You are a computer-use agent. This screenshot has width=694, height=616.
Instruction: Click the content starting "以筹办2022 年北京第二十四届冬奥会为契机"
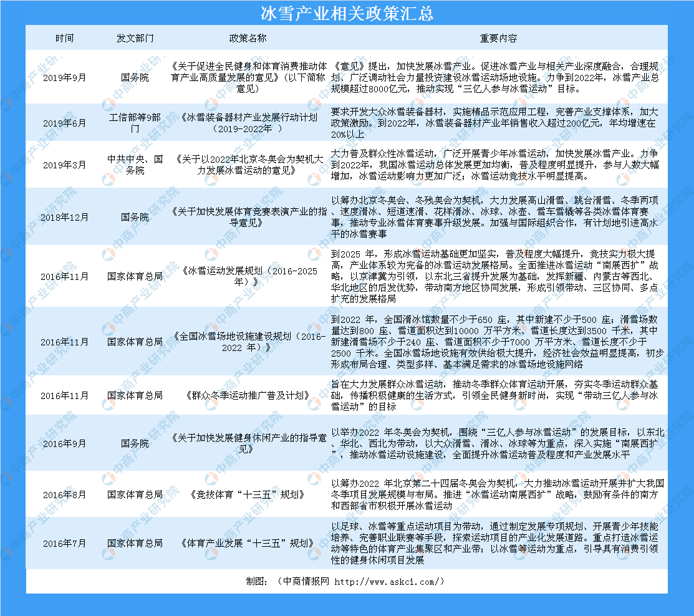[498, 495]
